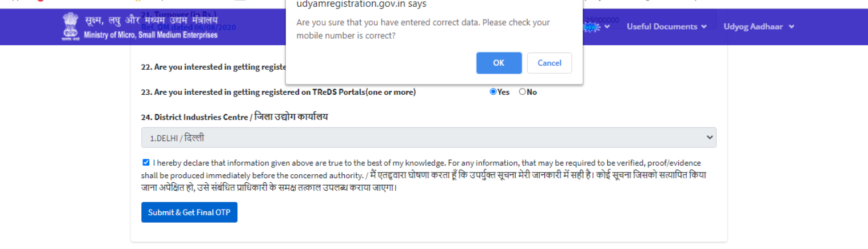Image resolution: width=868 pixels, height=249 pixels.
Task: Click chevron arrow beside Useful Documents
Action: [x=704, y=27]
